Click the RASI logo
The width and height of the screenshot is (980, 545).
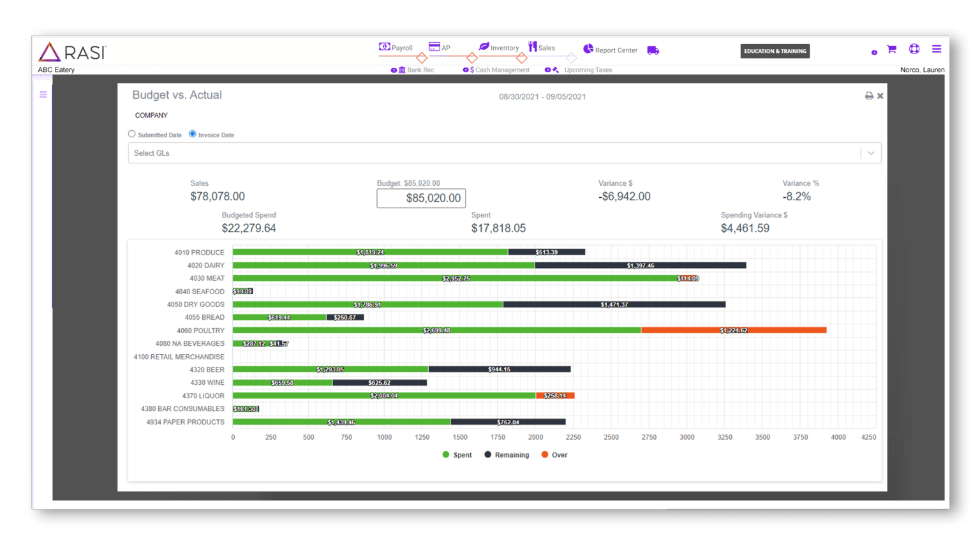pyautogui.click(x=72, y=52)
